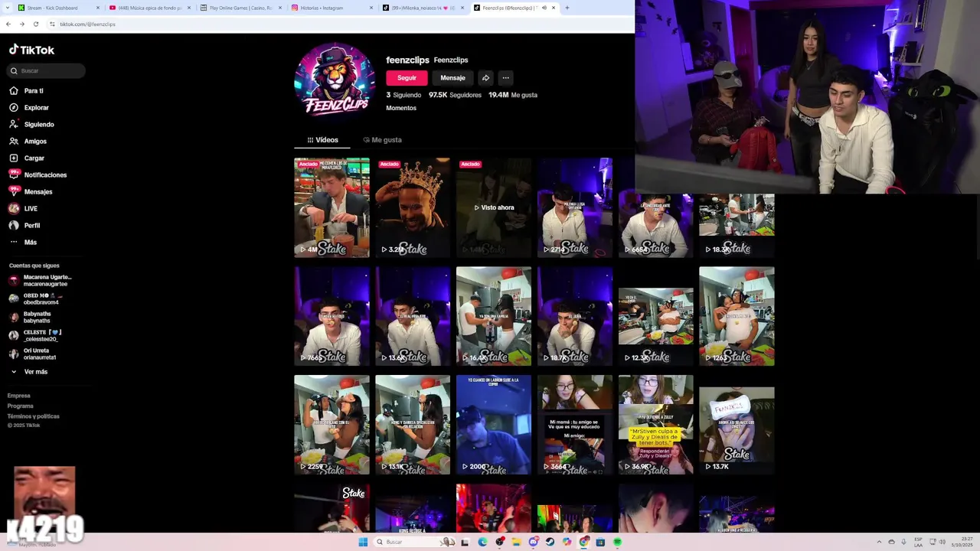The width and height of the screenshot is (980, 551).
Task: Click the browser back arrow
Action: (x=8, y=24)
